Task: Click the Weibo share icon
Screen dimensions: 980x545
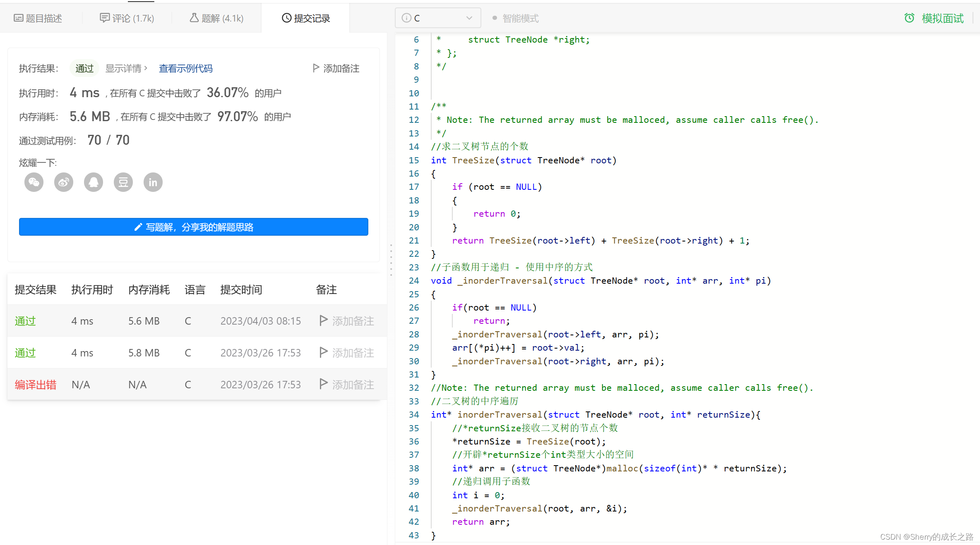Action: [62, 181]
